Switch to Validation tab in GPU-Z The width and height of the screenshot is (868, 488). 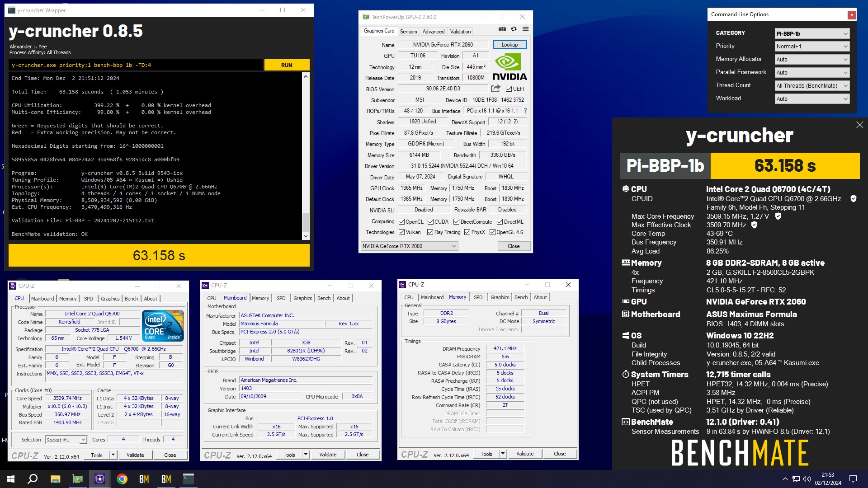460,32
